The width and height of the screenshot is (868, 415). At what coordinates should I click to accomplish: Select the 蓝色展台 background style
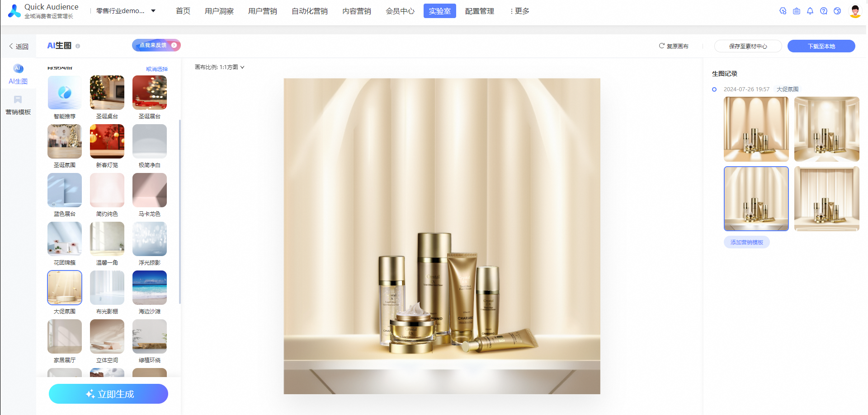[65, 190]
